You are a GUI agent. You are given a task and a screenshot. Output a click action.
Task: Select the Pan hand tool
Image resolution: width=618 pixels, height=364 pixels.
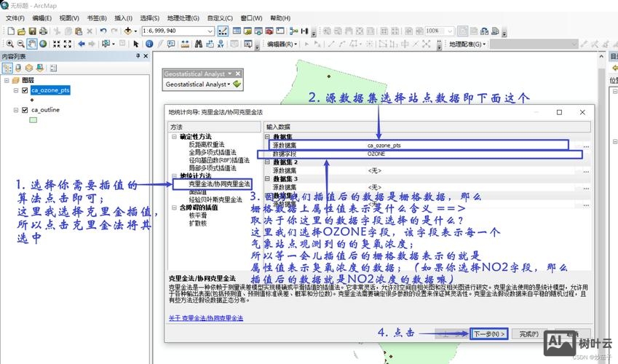tap(32, 44)
